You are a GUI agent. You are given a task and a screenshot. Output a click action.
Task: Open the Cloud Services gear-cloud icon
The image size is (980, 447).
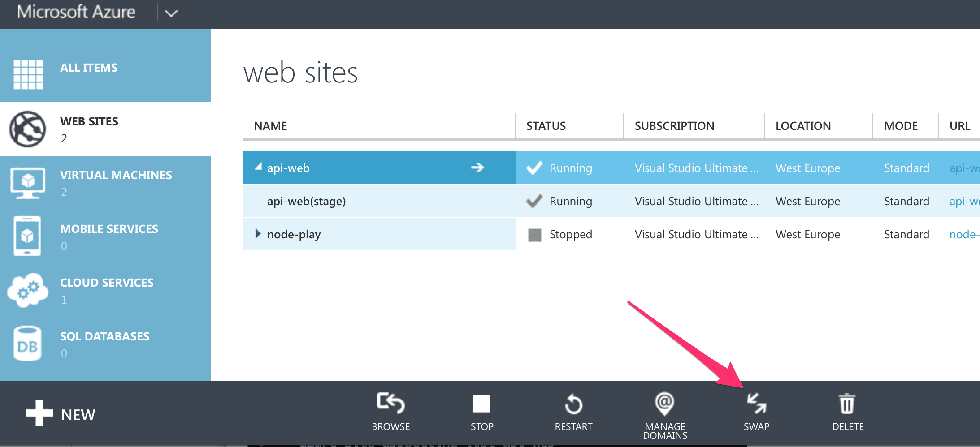28,290
